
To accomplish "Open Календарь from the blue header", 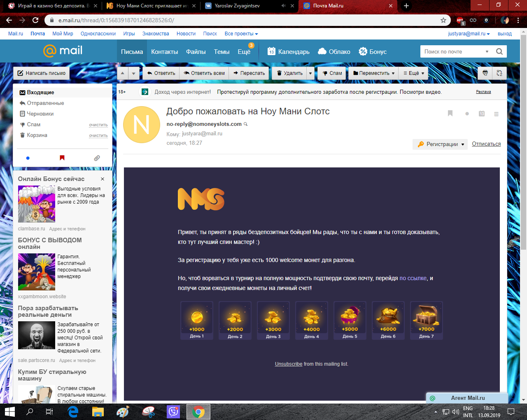I will (x=289, y=51).
